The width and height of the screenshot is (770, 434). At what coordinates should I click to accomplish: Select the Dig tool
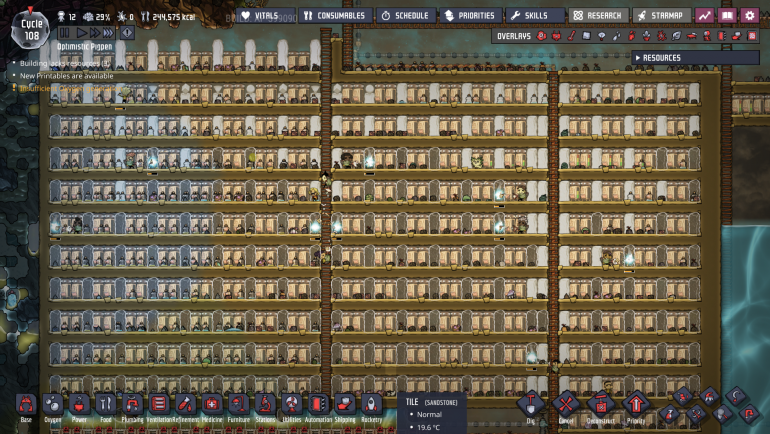point(531,405)
